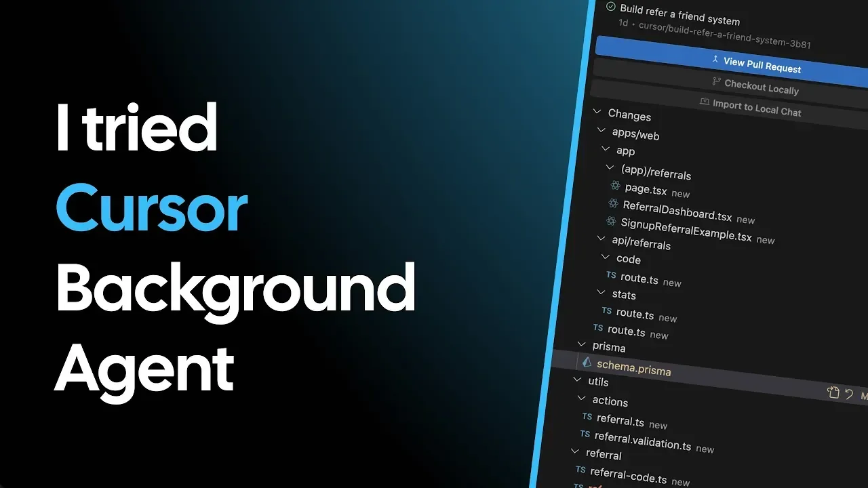
Task: Select the schema.prisma file
Action: tap(634, 367)
